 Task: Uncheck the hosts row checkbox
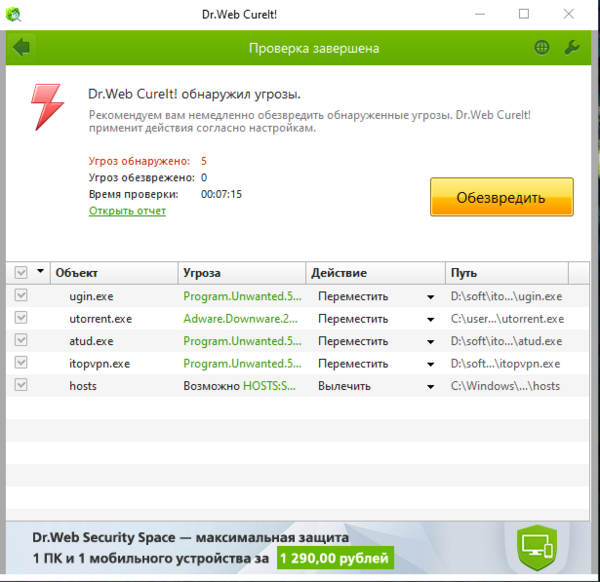pyautogui.click(x=21, y=385)
